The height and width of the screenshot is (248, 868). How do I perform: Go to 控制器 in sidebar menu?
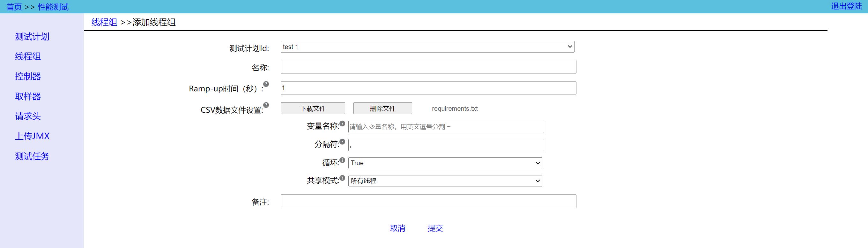(x=28, y=76)
